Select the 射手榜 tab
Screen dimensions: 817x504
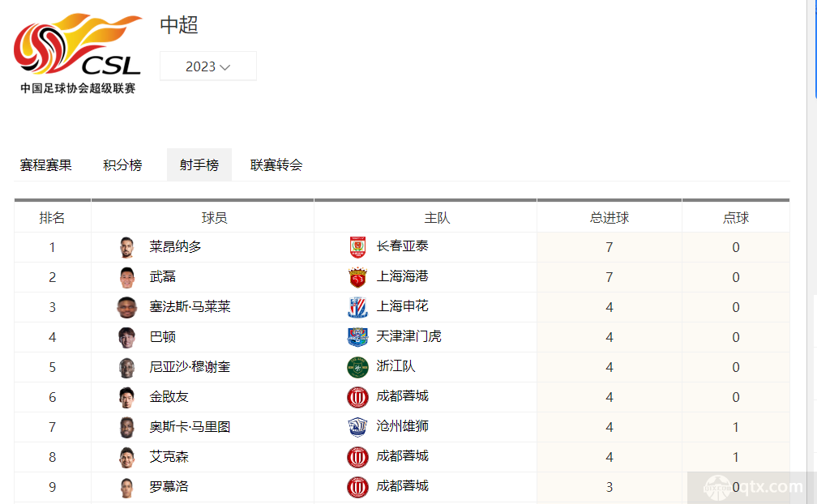pos(199,165)
